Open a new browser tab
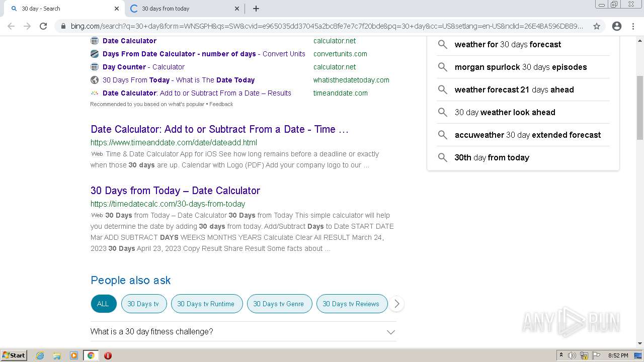644x362 pixels. [256, 9]
